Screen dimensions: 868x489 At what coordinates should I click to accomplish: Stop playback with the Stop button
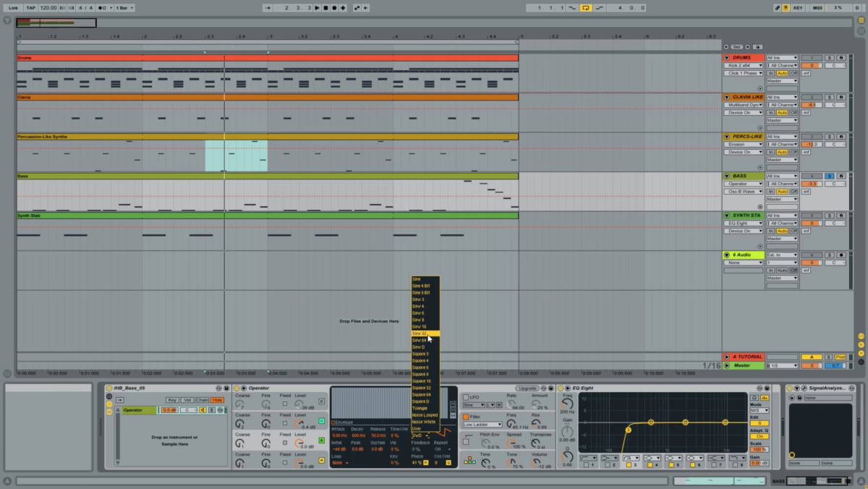pos(325,8)
